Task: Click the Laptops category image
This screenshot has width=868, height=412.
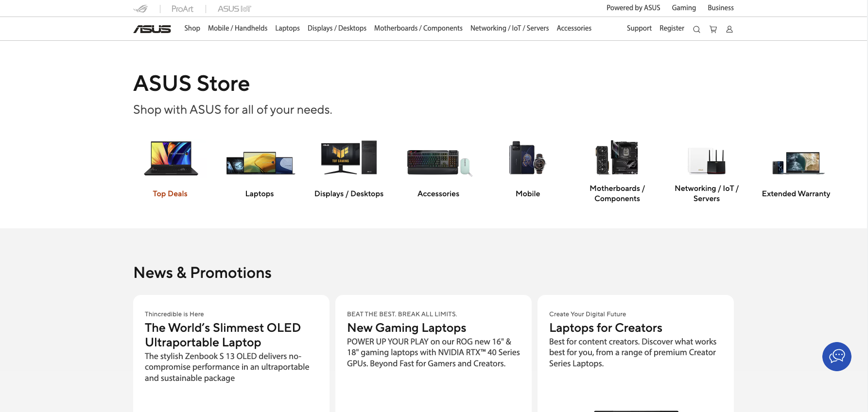Action: [x=260, y=163]
